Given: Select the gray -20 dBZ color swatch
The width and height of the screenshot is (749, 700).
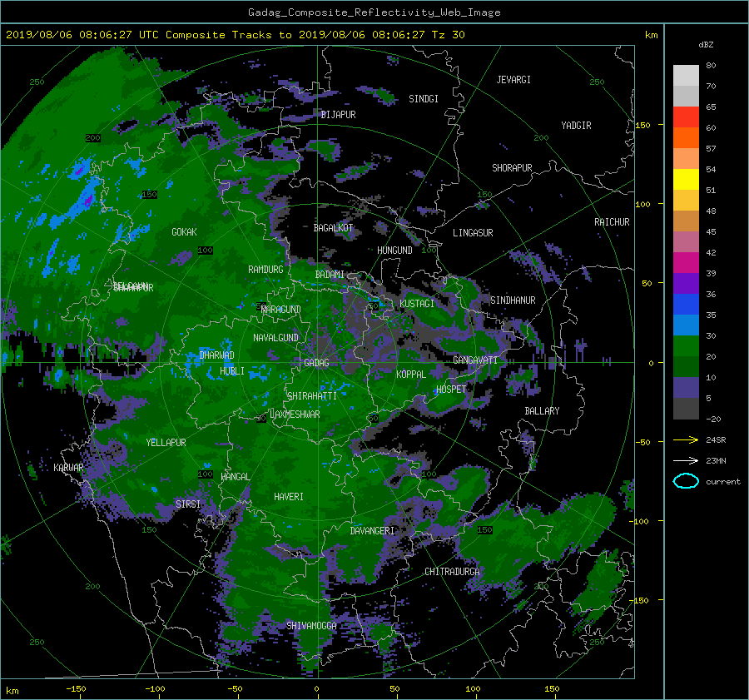Looking at the screenshot, I should point(686,409).
